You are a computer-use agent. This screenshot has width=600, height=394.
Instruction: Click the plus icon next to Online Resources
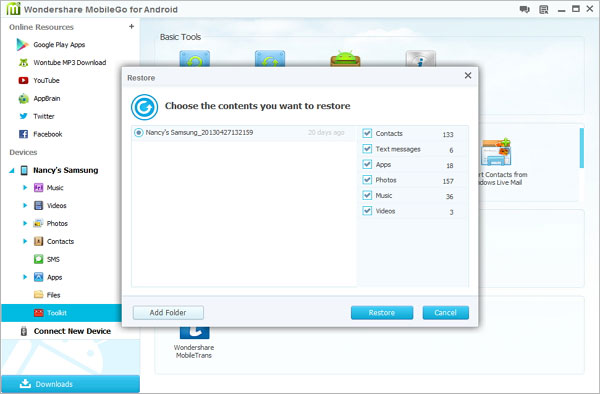pos(131,26)
